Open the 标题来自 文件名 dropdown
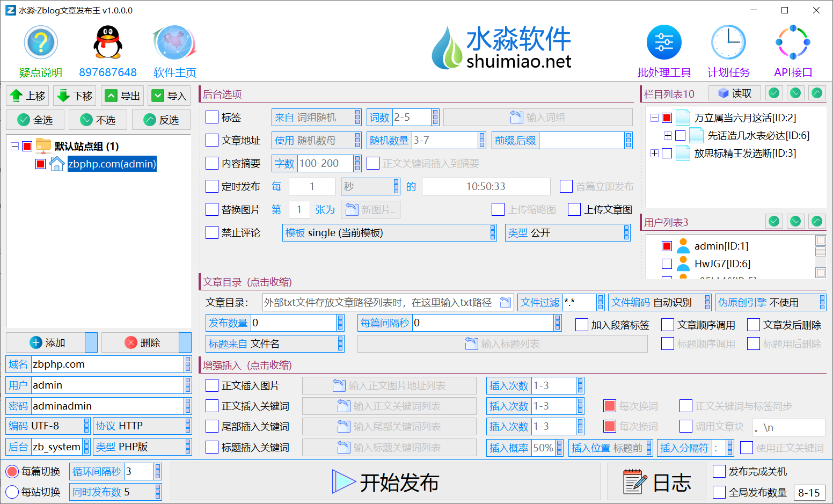The height and width of the screenshot is (504, 833). click(275, 344)
